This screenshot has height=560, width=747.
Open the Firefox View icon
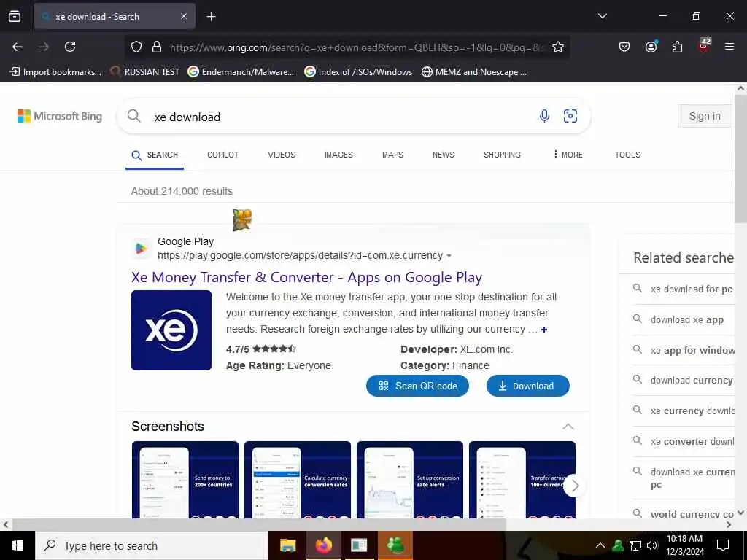tap(15, 17)
